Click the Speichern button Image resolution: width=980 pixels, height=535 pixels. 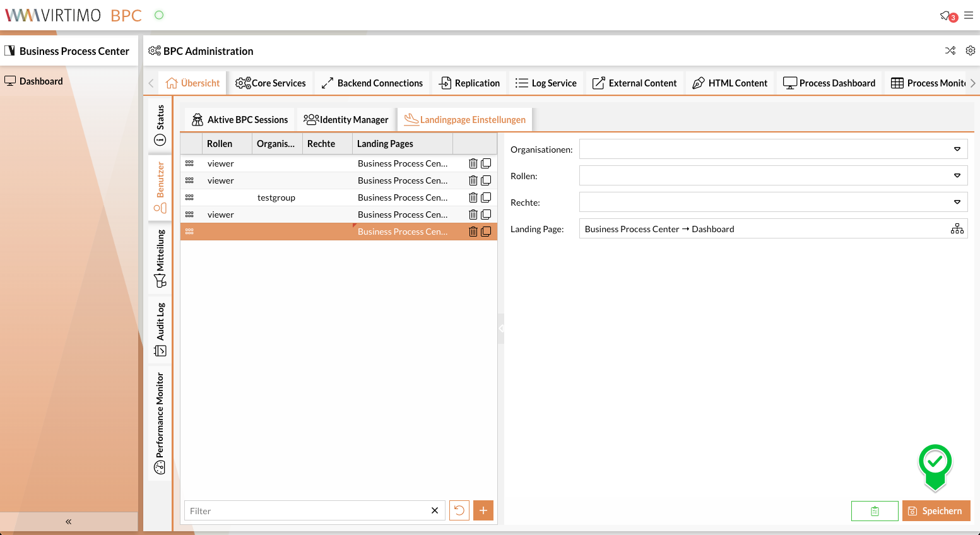(x=936, y=511)
